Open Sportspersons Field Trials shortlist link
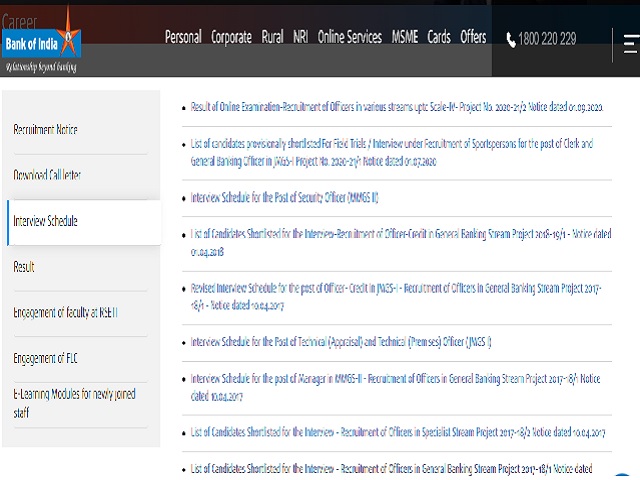640x480 pixels. (392, 153)
